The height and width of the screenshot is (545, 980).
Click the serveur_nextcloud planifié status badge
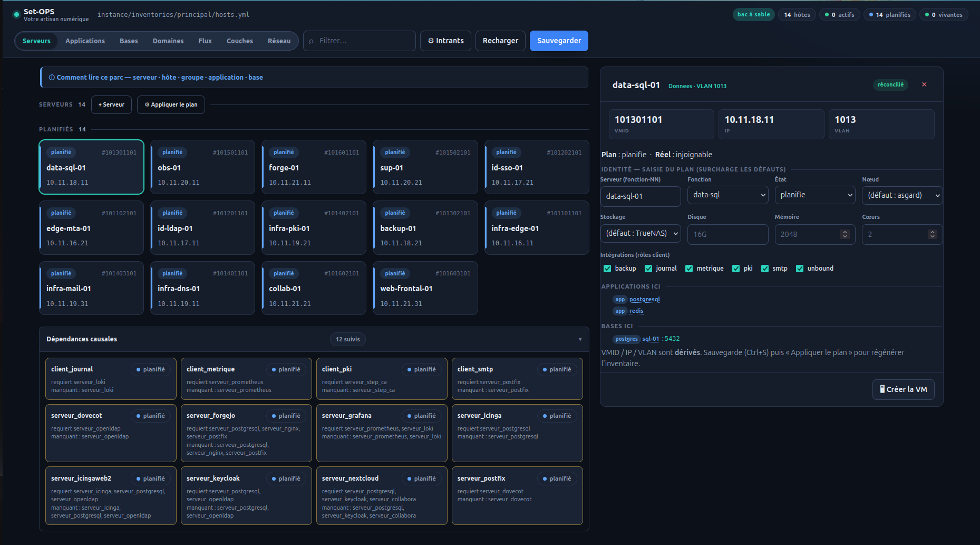click(x=421, y=479)
